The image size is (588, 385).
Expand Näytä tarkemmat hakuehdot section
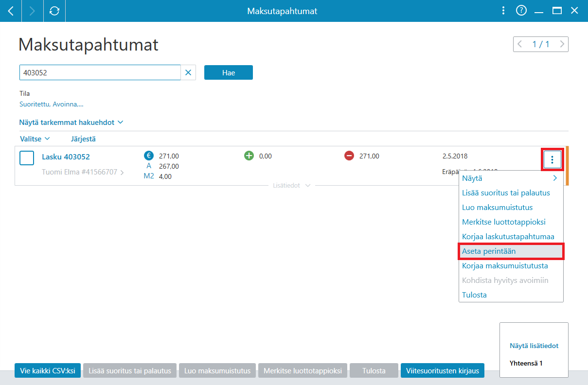pos(71,122)
